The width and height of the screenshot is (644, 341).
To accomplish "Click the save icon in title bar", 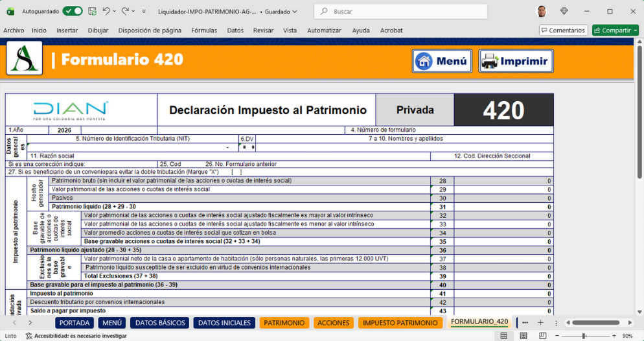I will 93,12.
